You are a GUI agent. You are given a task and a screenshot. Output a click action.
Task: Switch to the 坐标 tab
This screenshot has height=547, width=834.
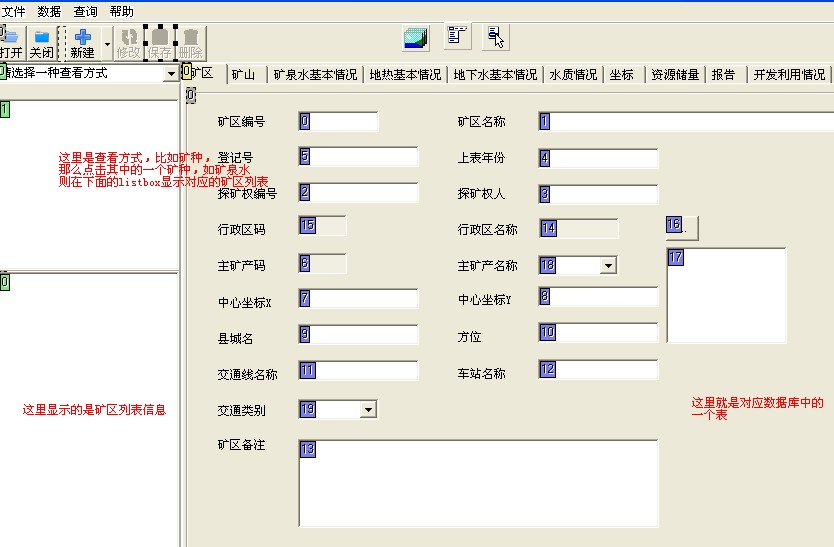tap(622, 74)
